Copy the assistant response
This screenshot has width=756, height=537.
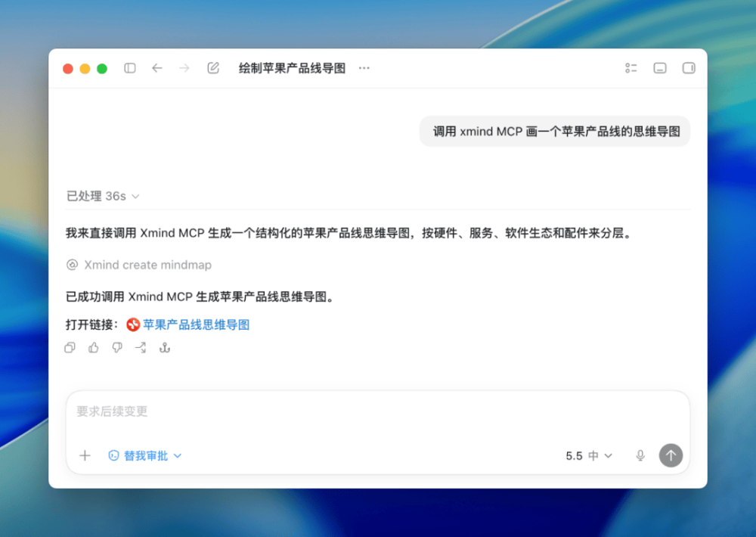click(x=70, y=347)
